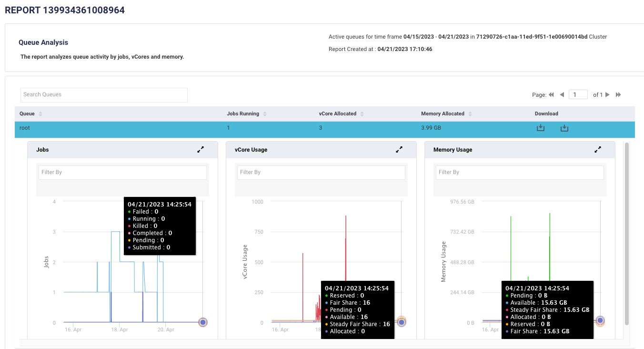Click the '1000' vCore axis label
The width and height of the screenshot is (644, 349).
click(x=257, y=202)
